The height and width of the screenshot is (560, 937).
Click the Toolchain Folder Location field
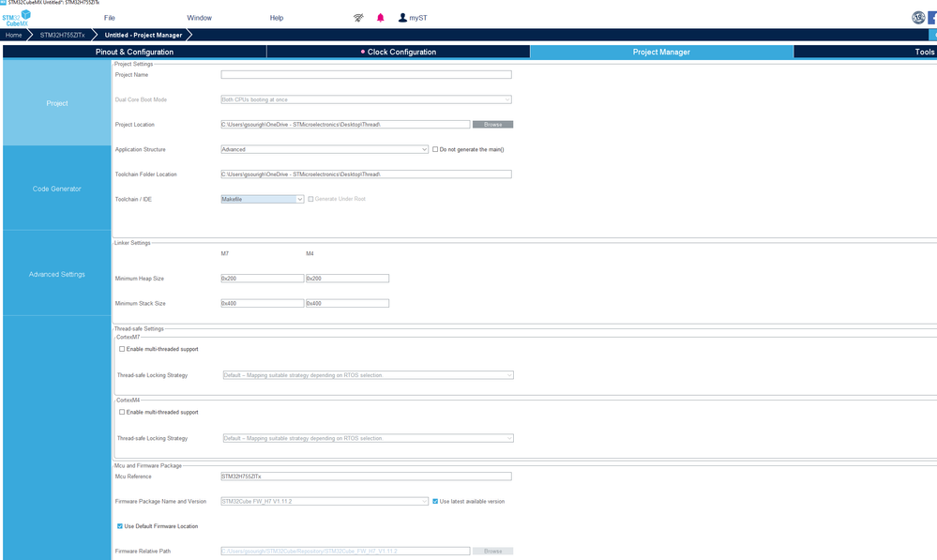pyautogui.click(x=367, y=174)
